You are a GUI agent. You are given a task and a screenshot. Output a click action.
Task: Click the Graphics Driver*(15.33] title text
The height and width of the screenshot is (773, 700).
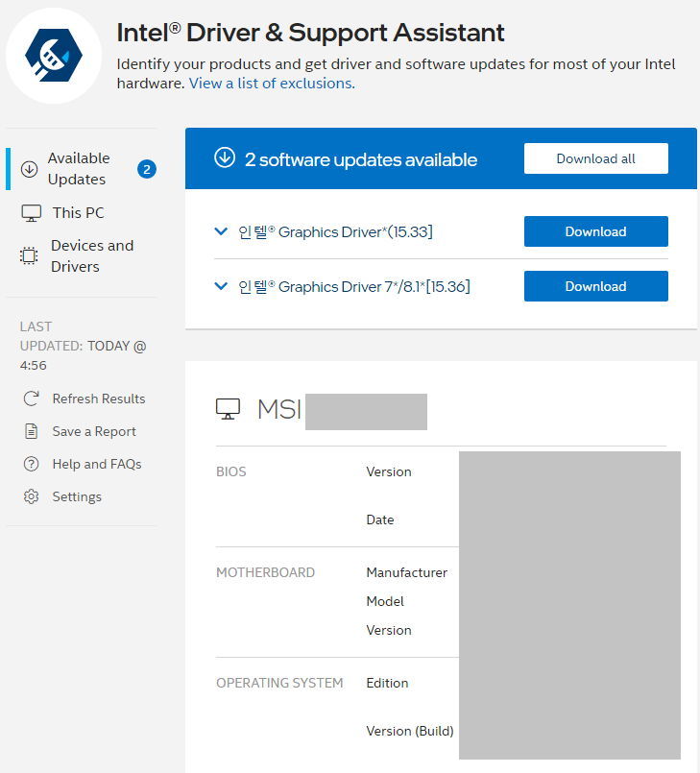coord(335,231)
